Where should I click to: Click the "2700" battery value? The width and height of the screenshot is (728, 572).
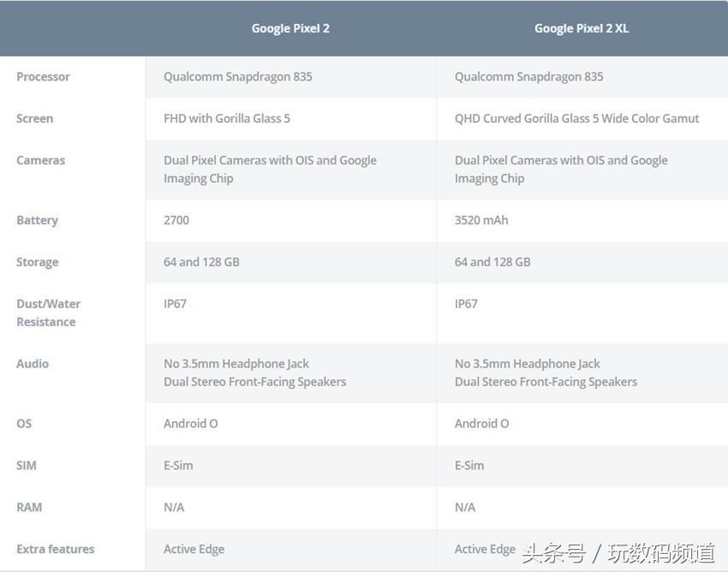click(176, 221)
